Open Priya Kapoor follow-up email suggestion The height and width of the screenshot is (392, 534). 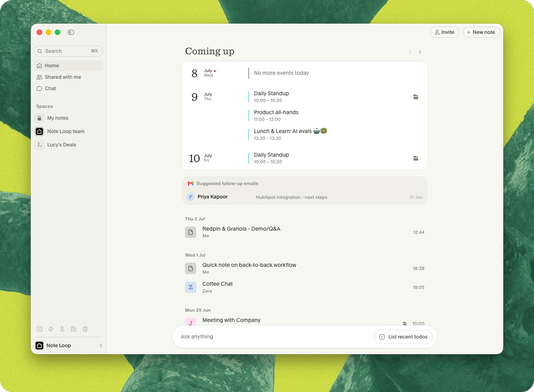[305, 197]
